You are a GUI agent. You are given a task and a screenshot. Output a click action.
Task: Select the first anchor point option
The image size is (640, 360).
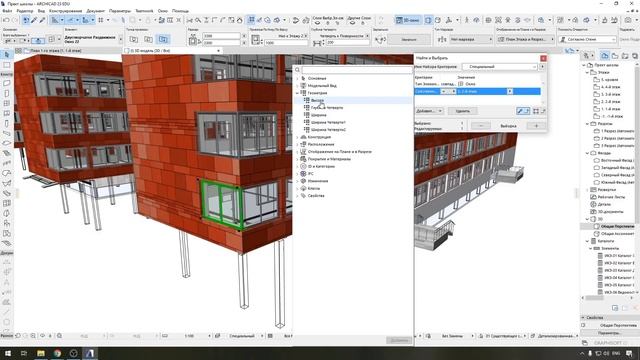click(133, 39)
